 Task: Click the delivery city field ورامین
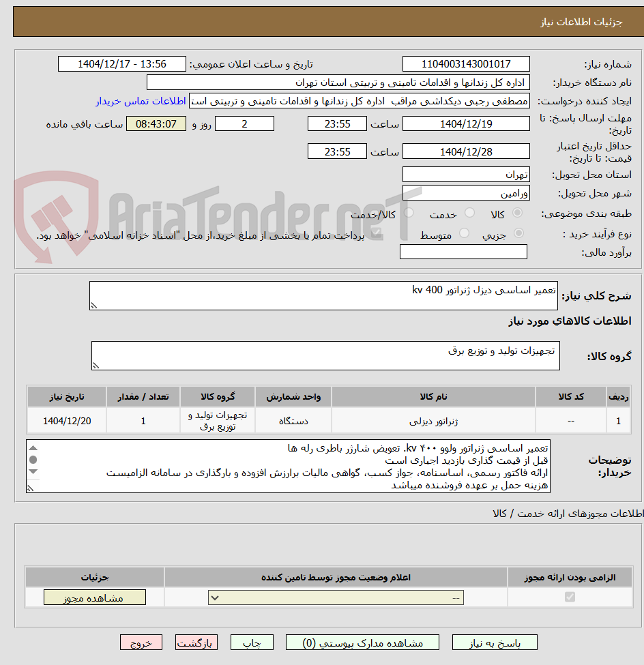466,194
